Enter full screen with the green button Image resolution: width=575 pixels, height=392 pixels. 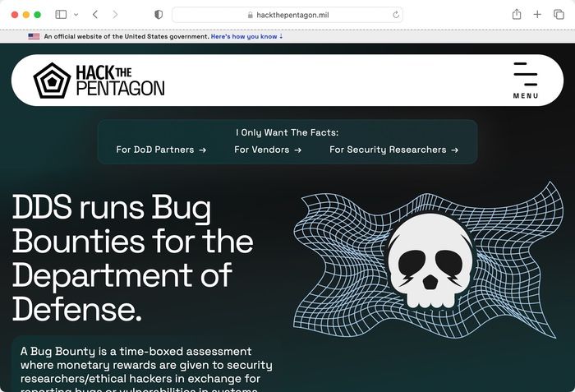[38, 15]
